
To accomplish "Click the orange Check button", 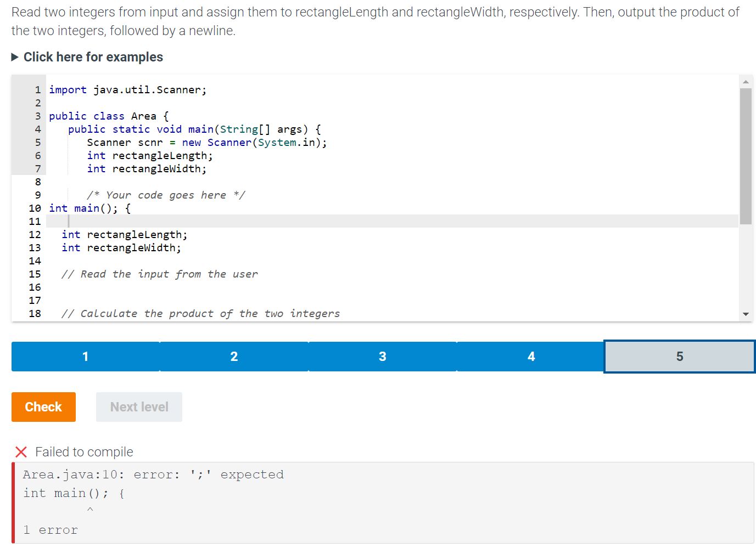I will click(43, 407).
